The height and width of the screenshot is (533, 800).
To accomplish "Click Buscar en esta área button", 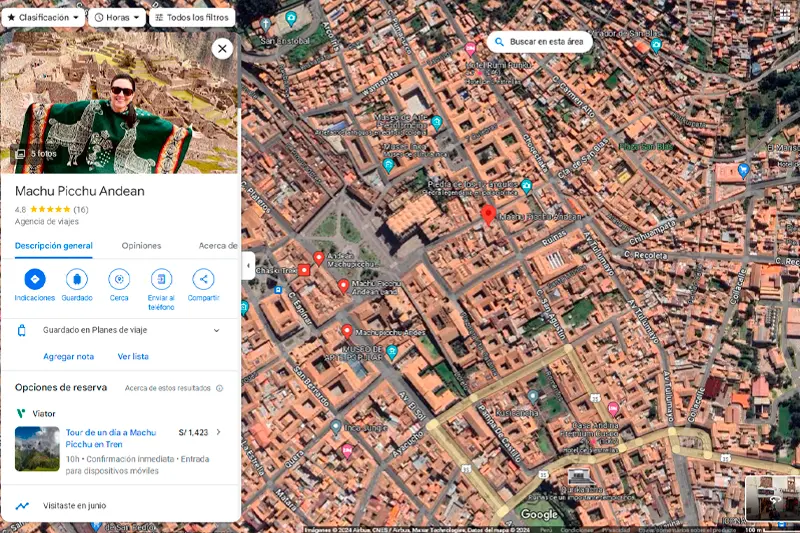I will (x=541, y=42).
